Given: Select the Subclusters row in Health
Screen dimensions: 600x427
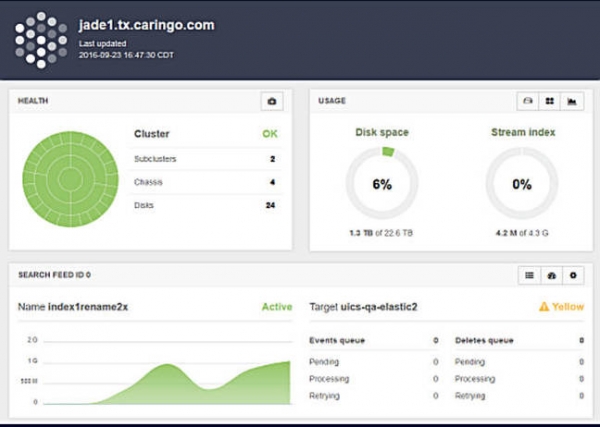Looking at the screenshot, I should pyautogui.click(x=205, y=159).
